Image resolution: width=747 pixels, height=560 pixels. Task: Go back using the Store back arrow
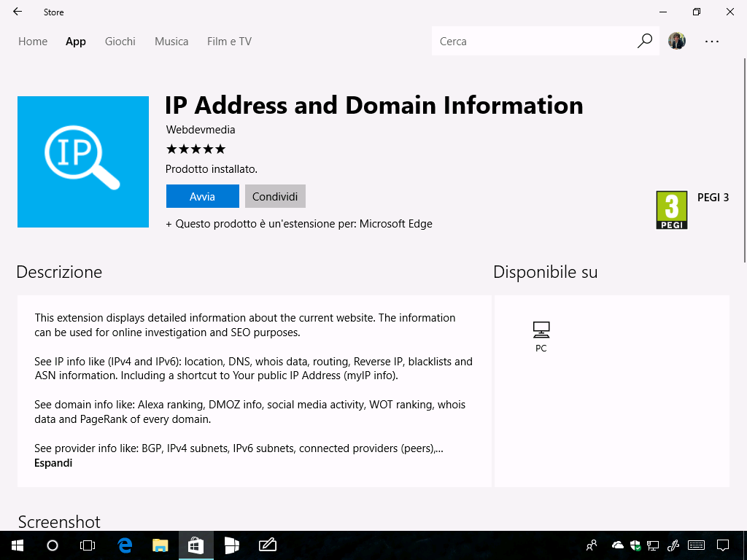[18, 12]
